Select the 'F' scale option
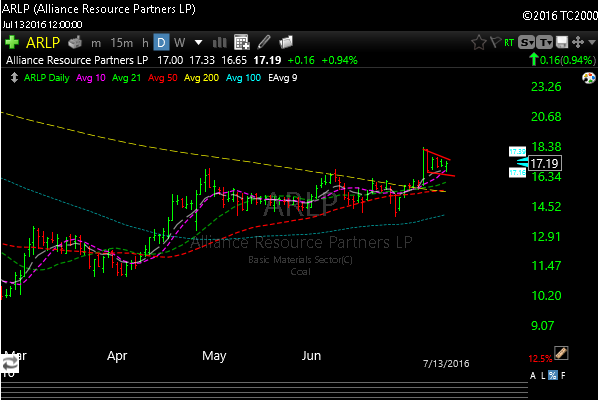The width and height of the screenshot is (598, 400). (563, 376)
